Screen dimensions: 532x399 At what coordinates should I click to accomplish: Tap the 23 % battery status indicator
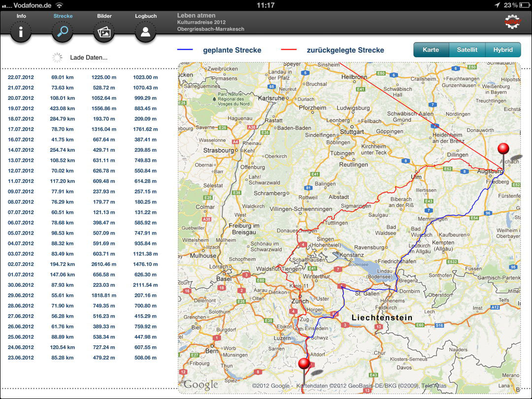click(516, 5)
